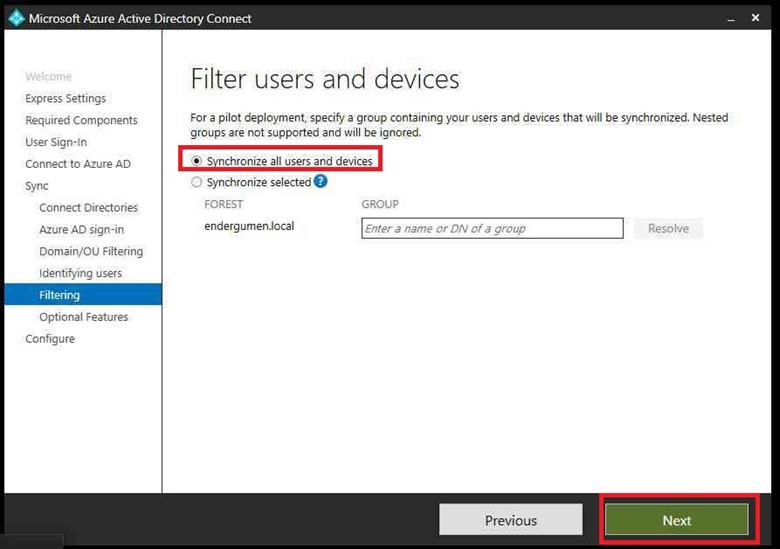Viewport: 780px width, 549px height.
Task: Go to Domain/OU Filtering sub-step
Action: [x=91, y=252]
